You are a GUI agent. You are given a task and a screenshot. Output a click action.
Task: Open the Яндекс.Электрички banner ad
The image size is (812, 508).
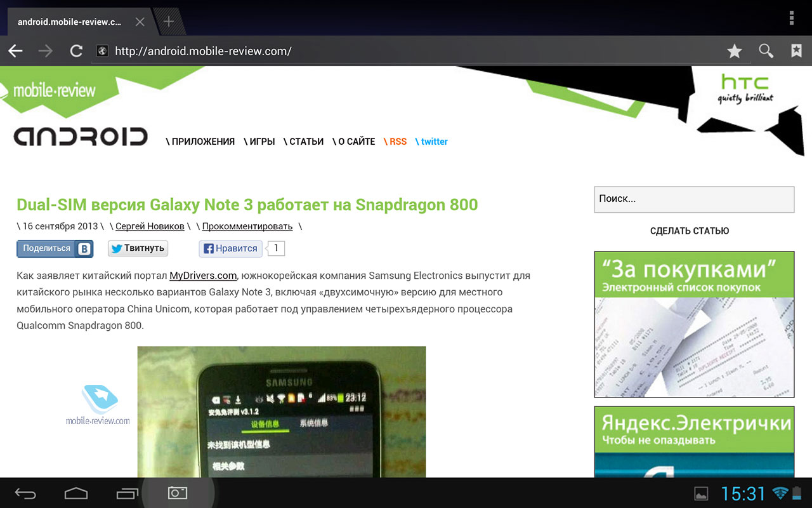click(694, 443)
